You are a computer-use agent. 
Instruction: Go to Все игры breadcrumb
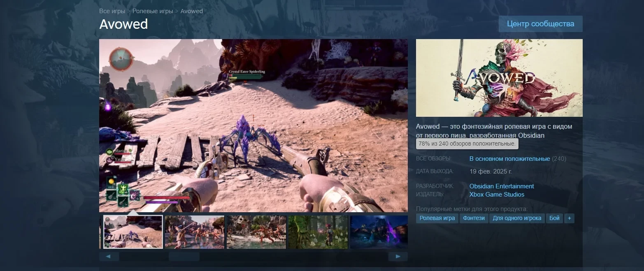pos(112,11)
